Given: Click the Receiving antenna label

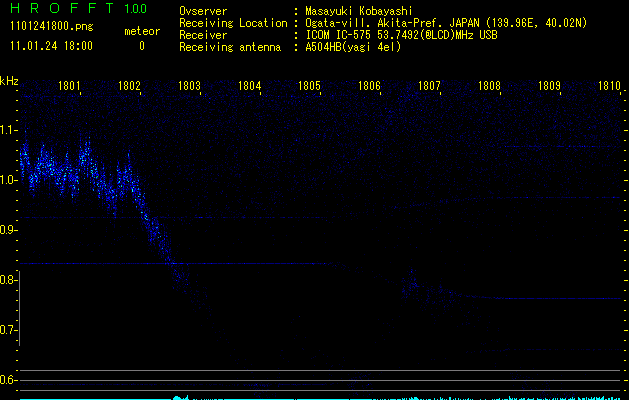Looking at the screenshot, I should [x=230, y=47].
